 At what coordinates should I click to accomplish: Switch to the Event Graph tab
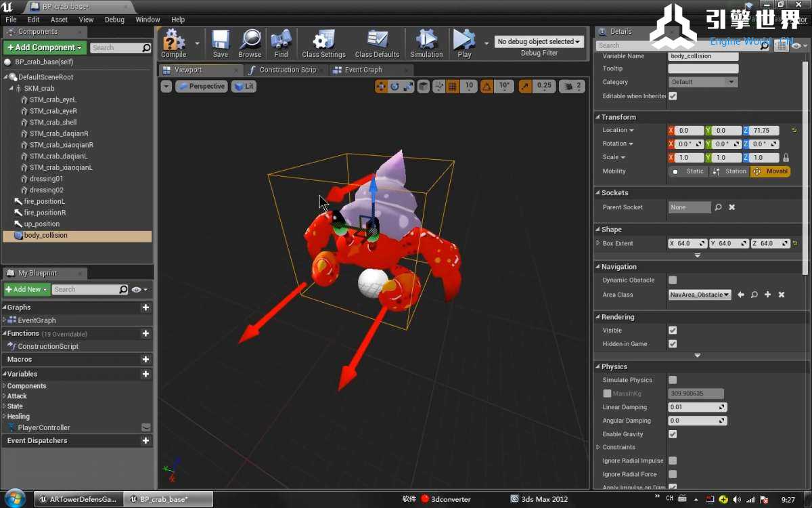point(363,70)
